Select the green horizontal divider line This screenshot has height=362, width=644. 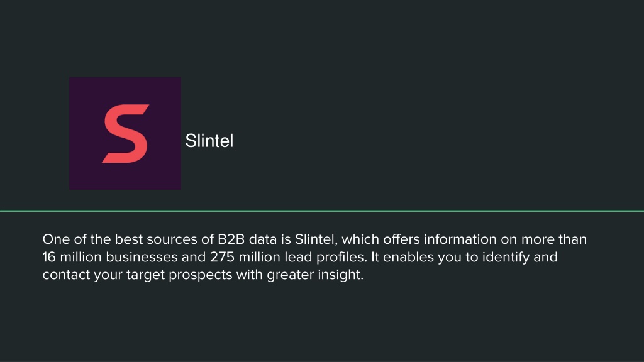pos(322,211)
